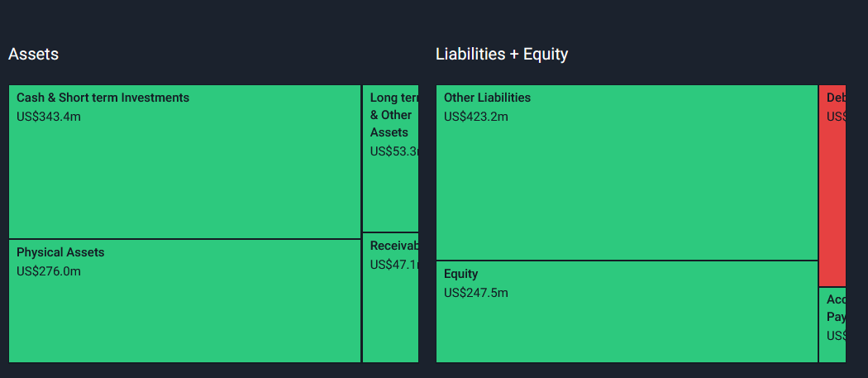Click the US$47.1m receivables value

[x=394, y=265]
